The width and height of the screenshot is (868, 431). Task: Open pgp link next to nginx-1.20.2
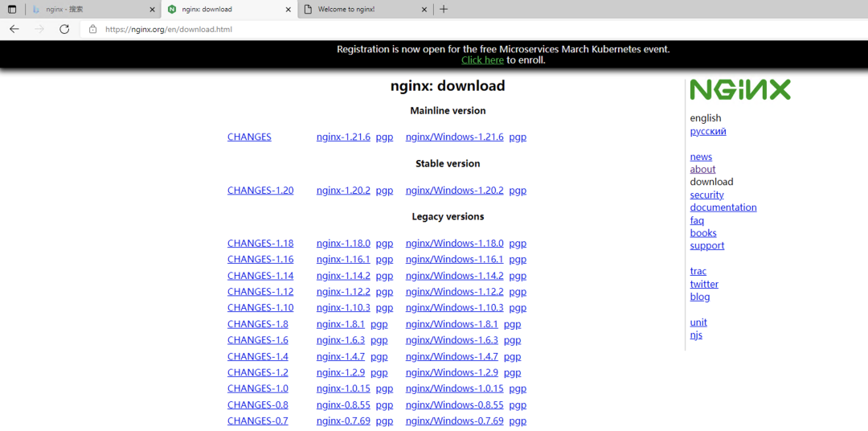point(384,191)
